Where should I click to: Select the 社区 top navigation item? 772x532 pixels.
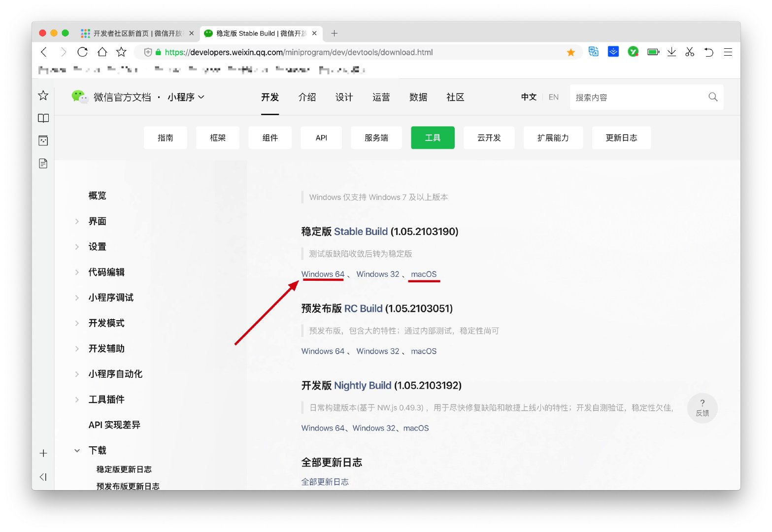[455, 97]
